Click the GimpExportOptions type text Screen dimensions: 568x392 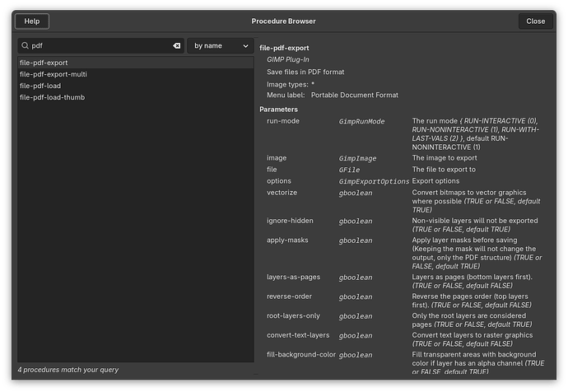click(x=374, y=181)
